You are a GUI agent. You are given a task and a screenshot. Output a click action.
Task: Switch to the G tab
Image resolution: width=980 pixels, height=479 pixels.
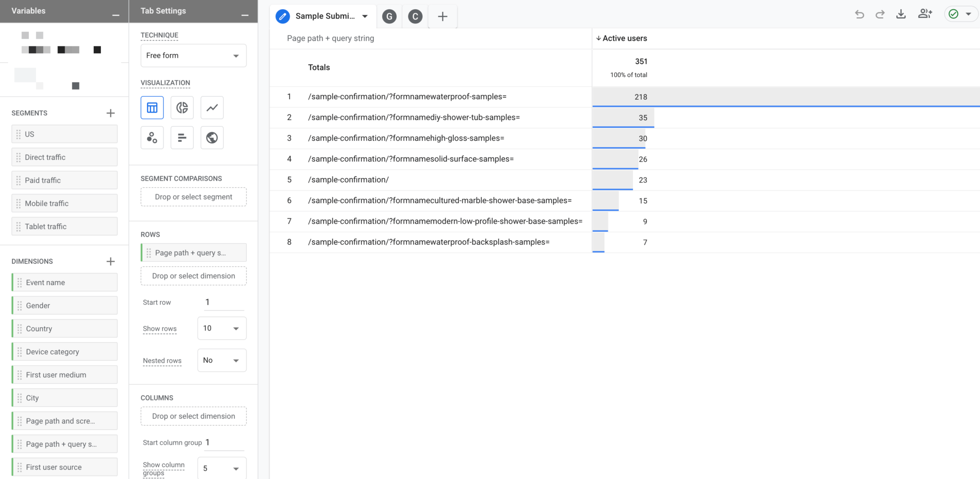[x=390, y=17]
